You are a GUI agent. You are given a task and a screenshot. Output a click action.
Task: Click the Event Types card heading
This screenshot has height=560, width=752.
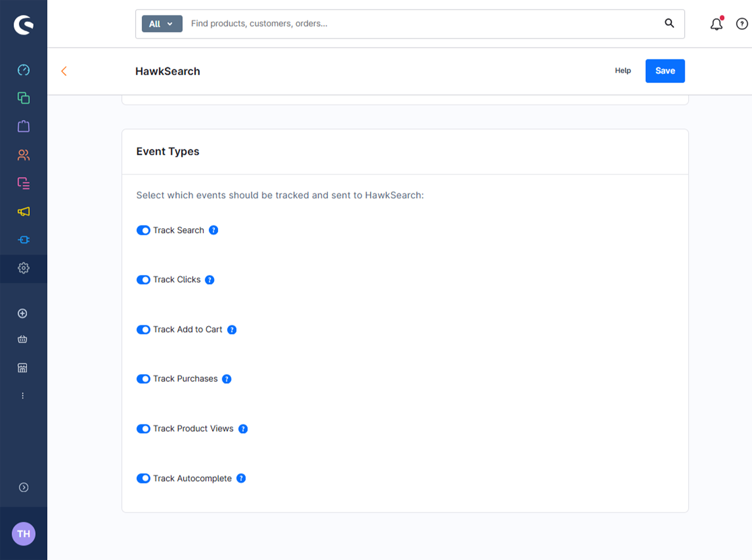click(168, 152)
